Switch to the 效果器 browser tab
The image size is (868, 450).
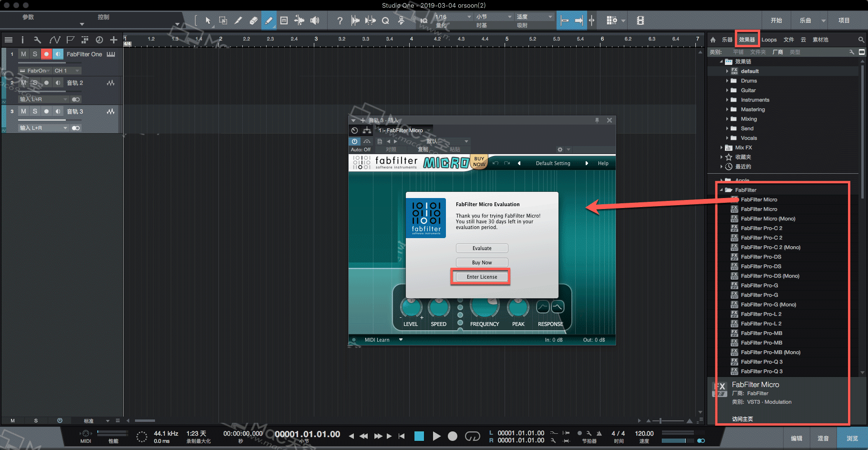point(747,40)
